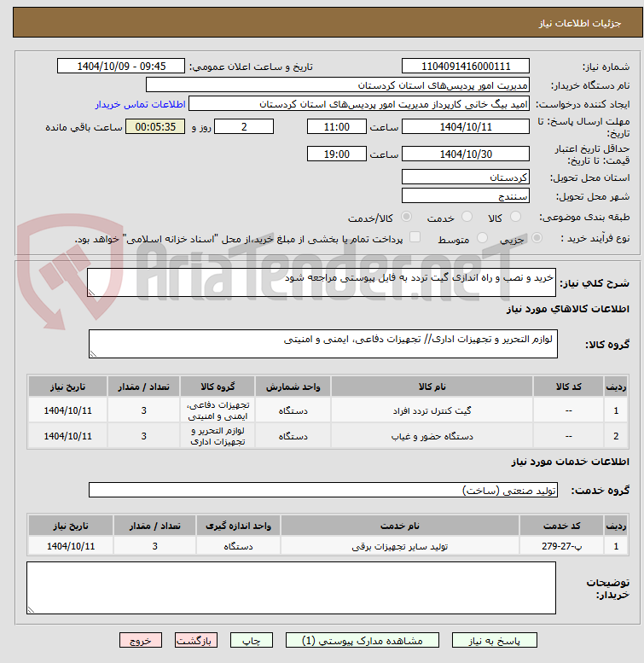Screen dimensions: 644x663
Task: Click the resize handle of توضیحات خریدار box
Action: [31, 609]
